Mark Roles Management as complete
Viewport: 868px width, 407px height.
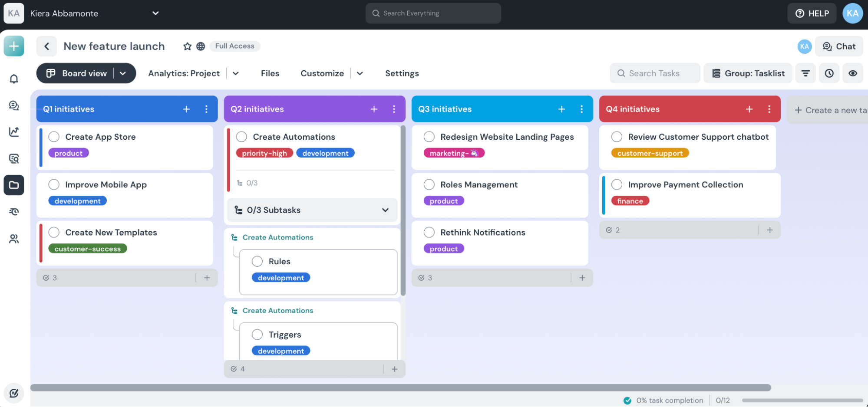[x=429, y=185]
